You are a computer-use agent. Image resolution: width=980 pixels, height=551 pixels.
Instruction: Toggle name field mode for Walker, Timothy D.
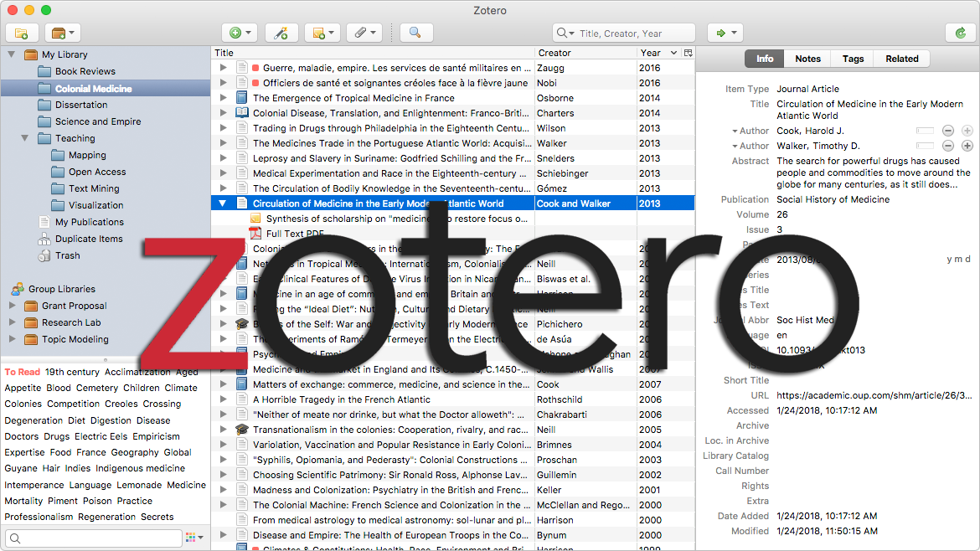click(x=925, y=146)
